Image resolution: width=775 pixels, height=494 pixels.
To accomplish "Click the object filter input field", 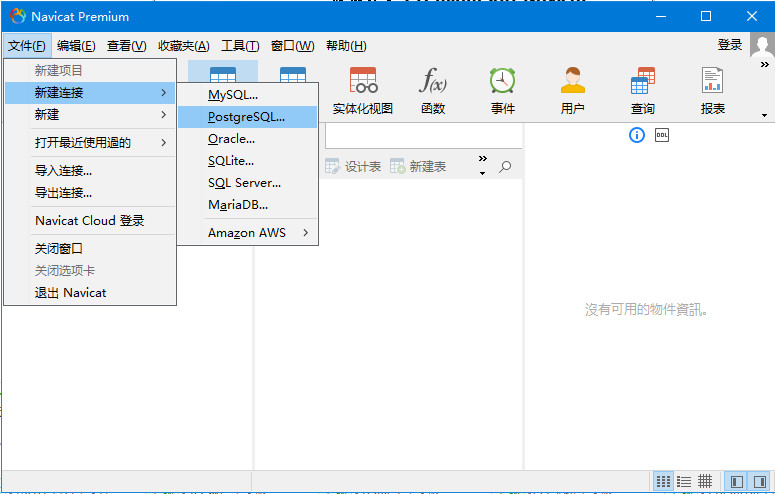I will (x=424, y=136).
